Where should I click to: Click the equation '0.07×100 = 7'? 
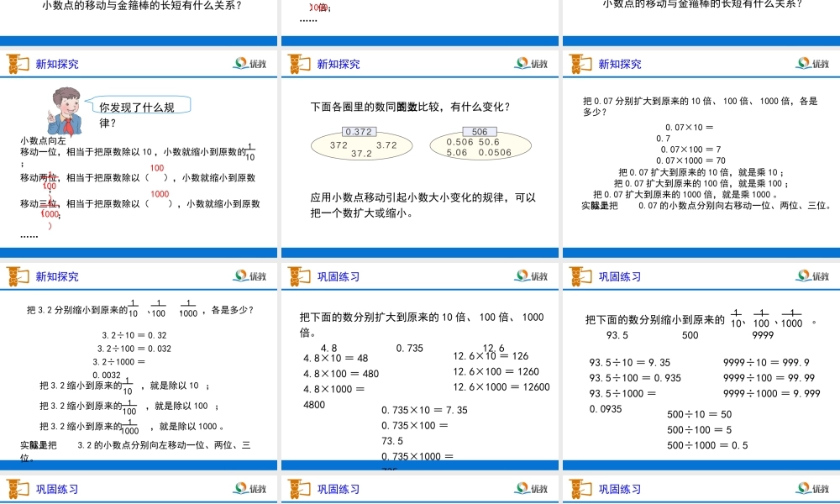click(x=690, y=150)
